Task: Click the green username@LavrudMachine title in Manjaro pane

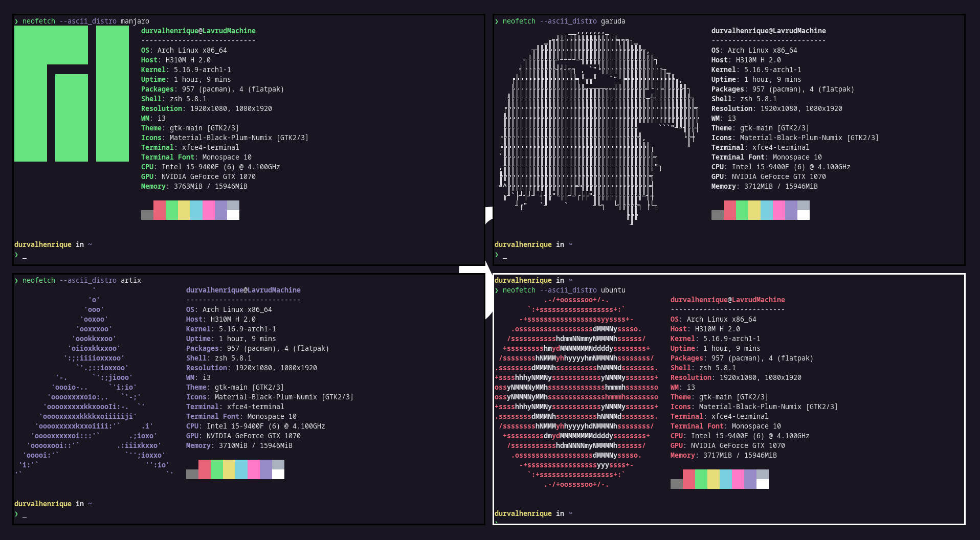Action: tap(198, 31)
